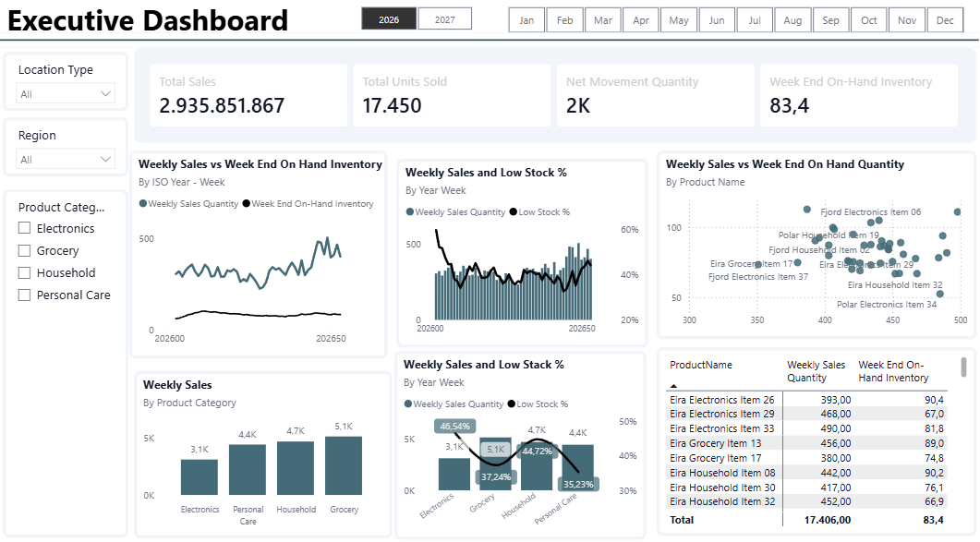Click the Eira Household Item 32 scatter label

pos(894,285)
